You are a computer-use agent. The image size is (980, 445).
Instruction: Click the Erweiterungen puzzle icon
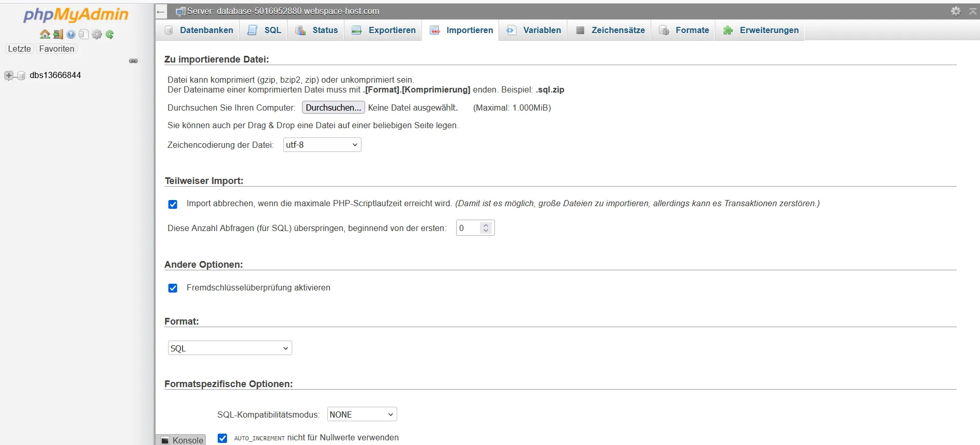pyautogui.click(x=728, y=30)
